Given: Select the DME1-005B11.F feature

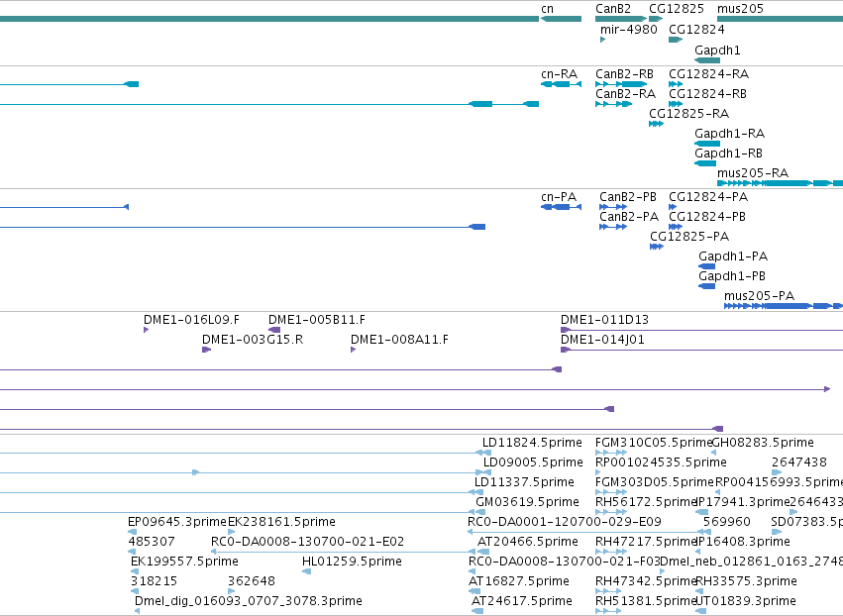Looking at the screenshot, I should 274,330.
